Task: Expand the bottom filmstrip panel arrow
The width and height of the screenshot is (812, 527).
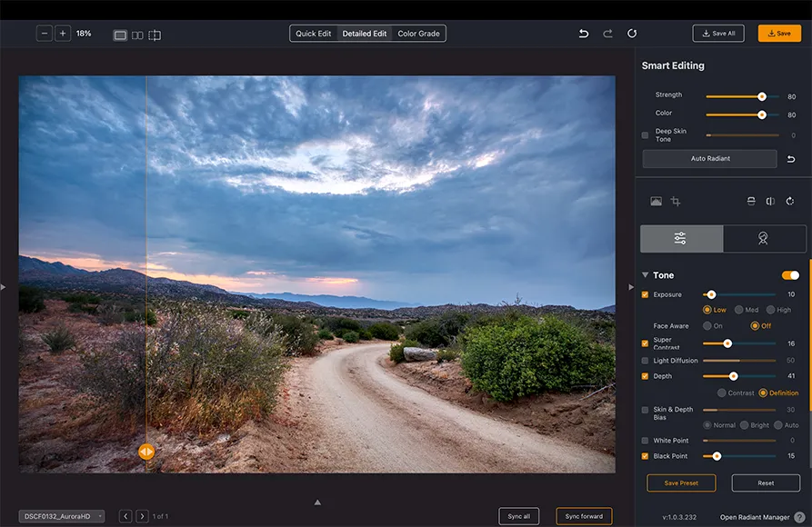Action: coord(317,502)
